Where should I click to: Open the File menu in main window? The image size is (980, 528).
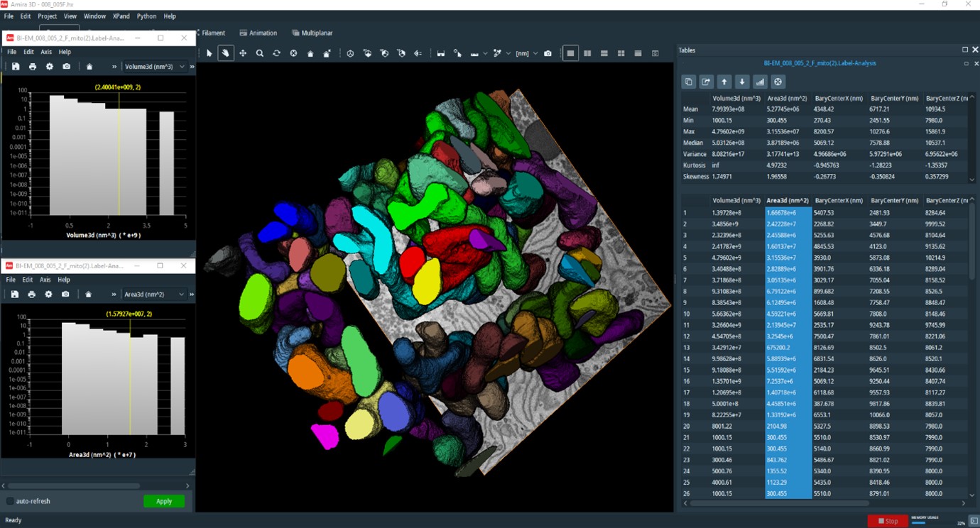tap(9, 16)
